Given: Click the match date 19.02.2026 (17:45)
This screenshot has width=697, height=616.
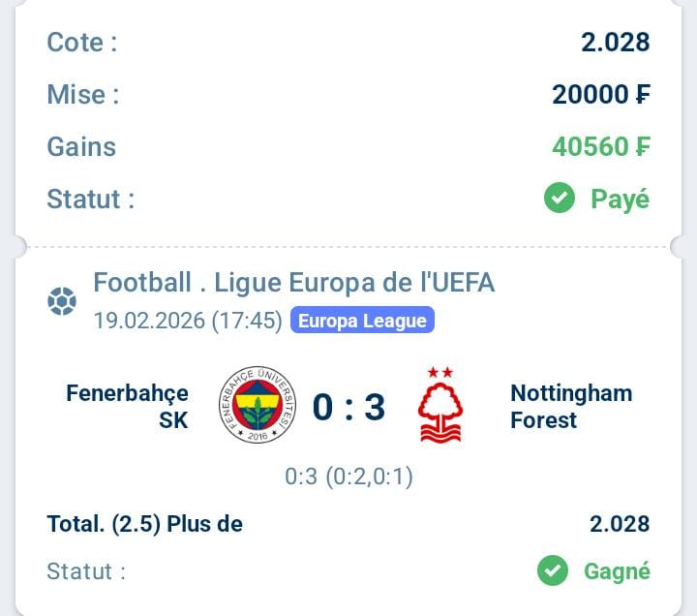Looking at the screenshot, I should point(188,321).
